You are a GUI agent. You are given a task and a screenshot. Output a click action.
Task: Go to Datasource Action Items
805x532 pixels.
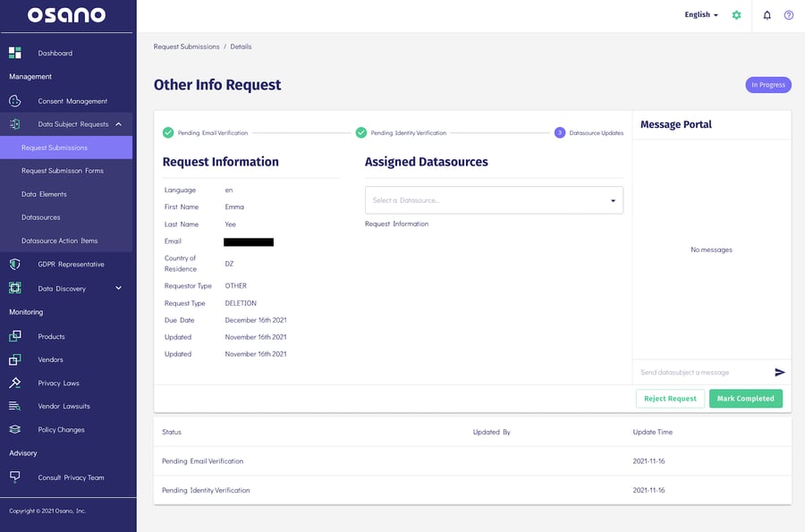[x=60, y=241]
